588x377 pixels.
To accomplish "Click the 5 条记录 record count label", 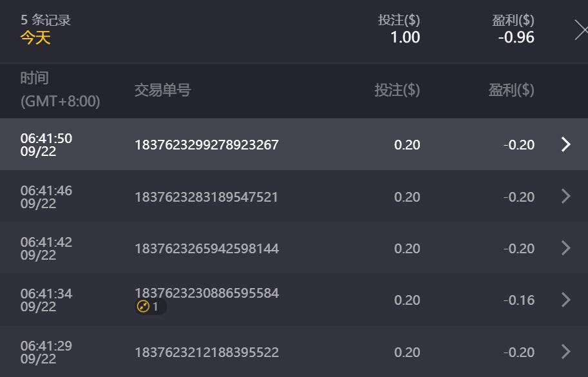I will coord(46,20).
